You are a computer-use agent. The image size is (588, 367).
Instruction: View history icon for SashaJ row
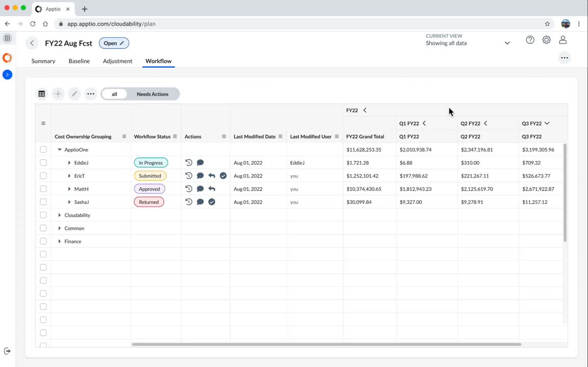point(189,202)
